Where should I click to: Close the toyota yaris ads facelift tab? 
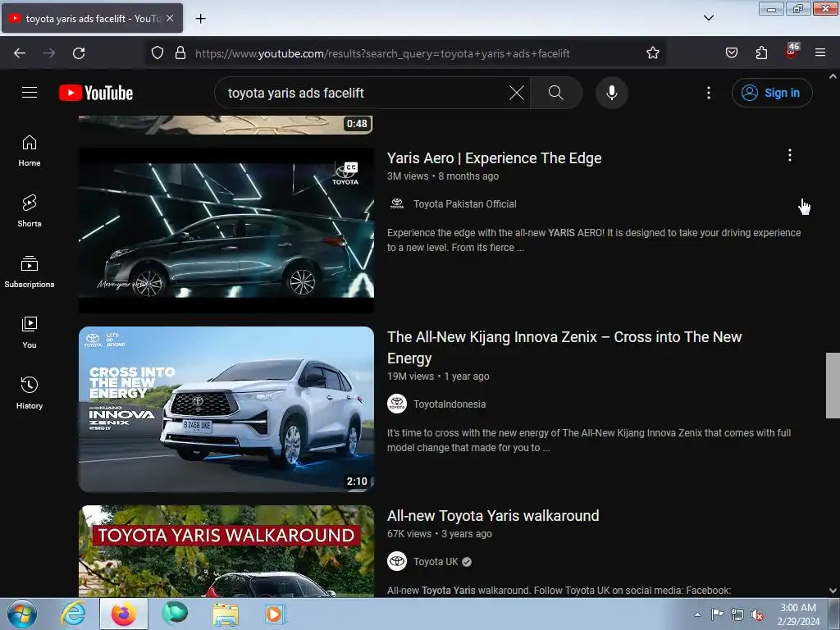pyautogui.click(x=170, y=18)
